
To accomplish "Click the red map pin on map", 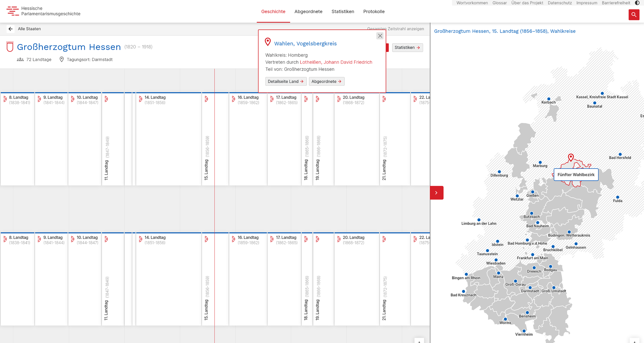I will 571,157.
